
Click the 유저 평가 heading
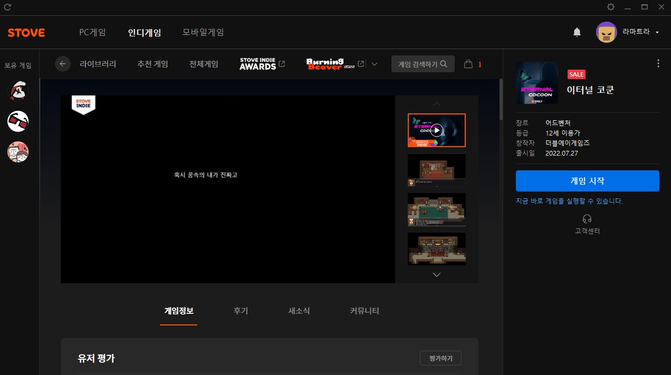(x=96, y=358)
